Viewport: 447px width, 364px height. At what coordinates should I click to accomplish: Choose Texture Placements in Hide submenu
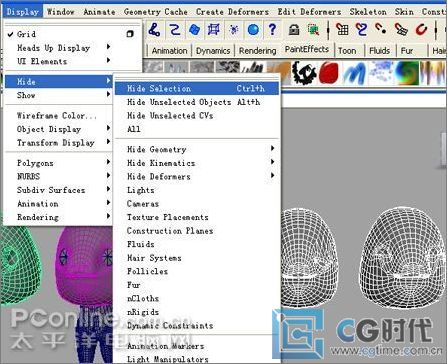point(197,217)
